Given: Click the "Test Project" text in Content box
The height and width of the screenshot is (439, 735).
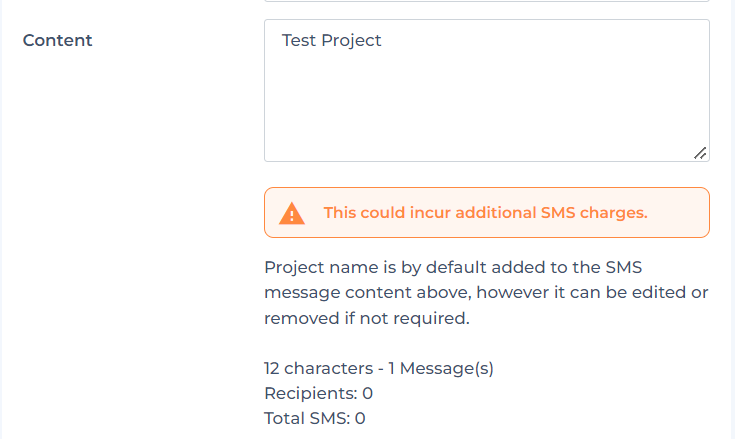Looking at the screenshot, I should 332,41.
